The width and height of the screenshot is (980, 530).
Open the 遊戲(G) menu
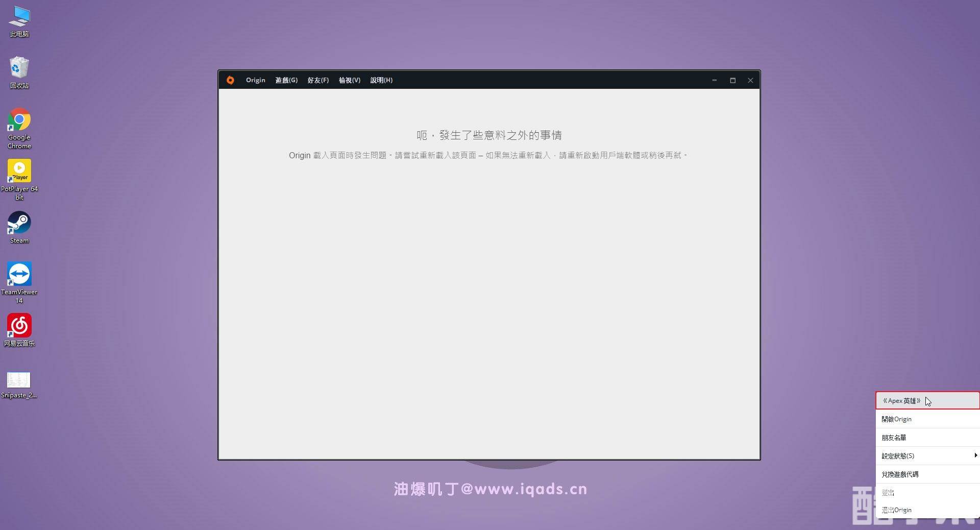(x=286, y=80)
